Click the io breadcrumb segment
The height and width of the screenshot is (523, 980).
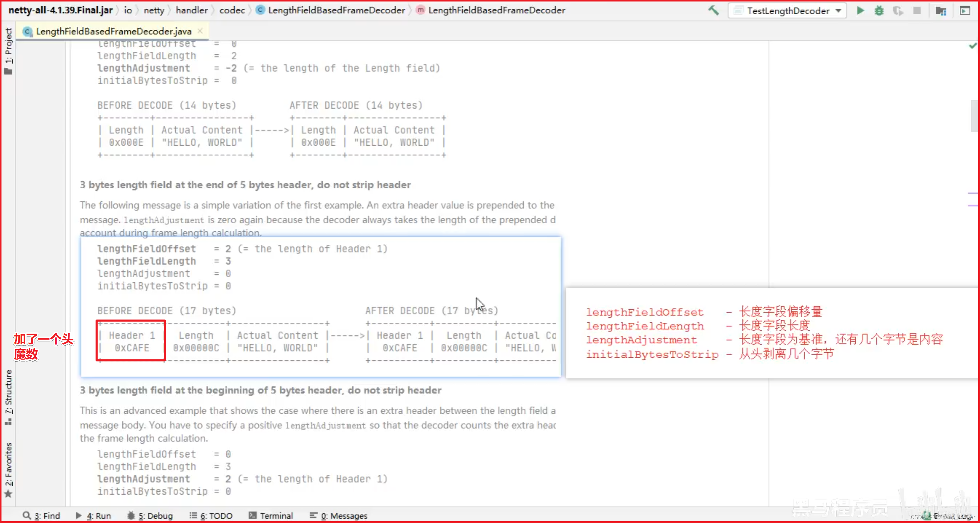(128, 10)
